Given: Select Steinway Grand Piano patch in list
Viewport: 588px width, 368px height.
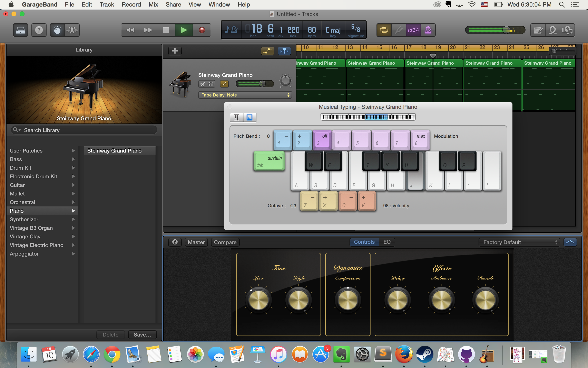Looking at the screenshot, I should tap(120, 151).
